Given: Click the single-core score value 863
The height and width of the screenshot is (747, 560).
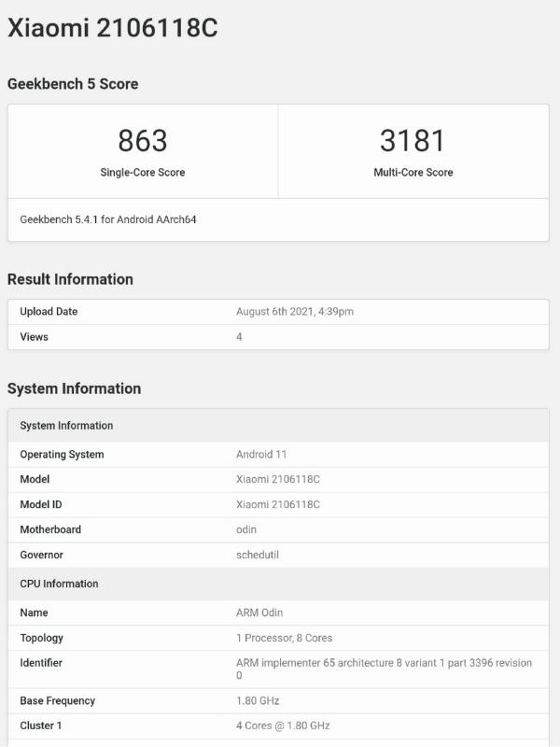Looking at the screenshot, I should point(143,141).
